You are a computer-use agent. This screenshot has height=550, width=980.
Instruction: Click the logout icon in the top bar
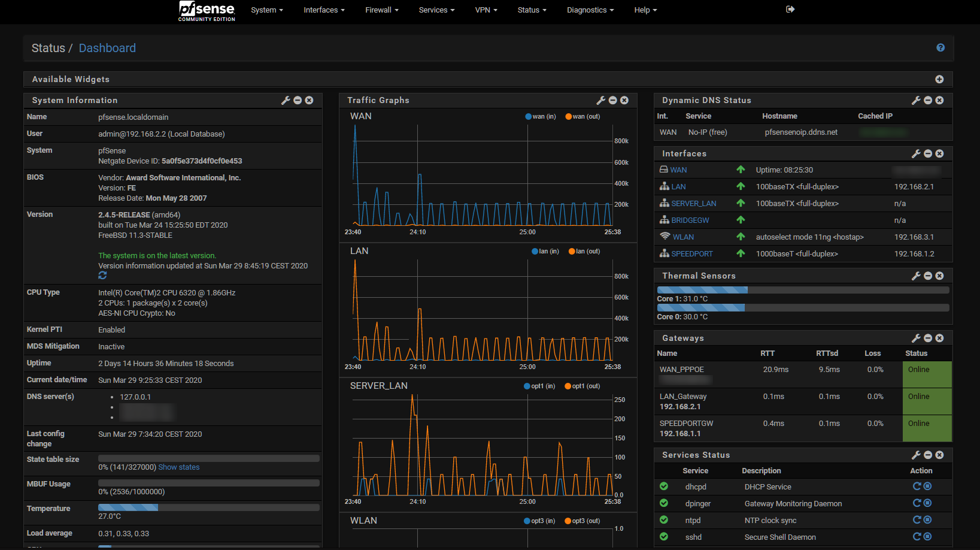coord(790,9)
